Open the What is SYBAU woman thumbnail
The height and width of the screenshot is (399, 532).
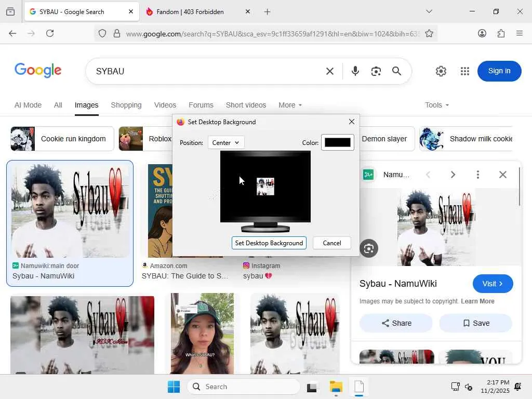202,334
